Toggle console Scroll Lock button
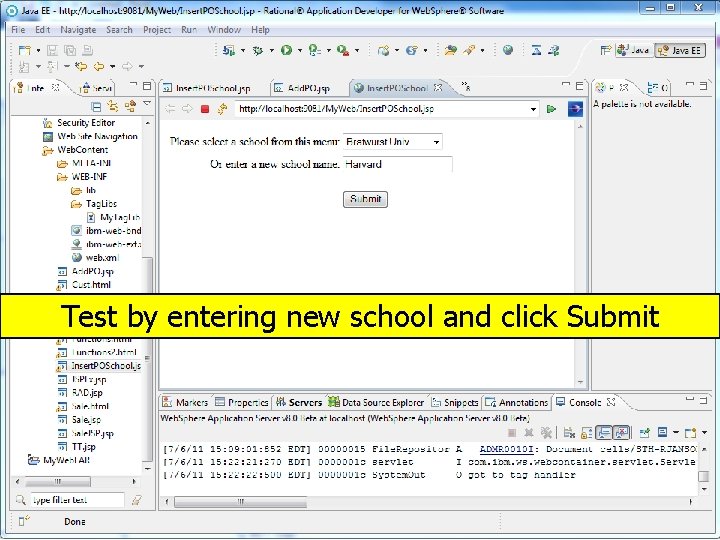The image size is (720, 540). tap(587, 433)
